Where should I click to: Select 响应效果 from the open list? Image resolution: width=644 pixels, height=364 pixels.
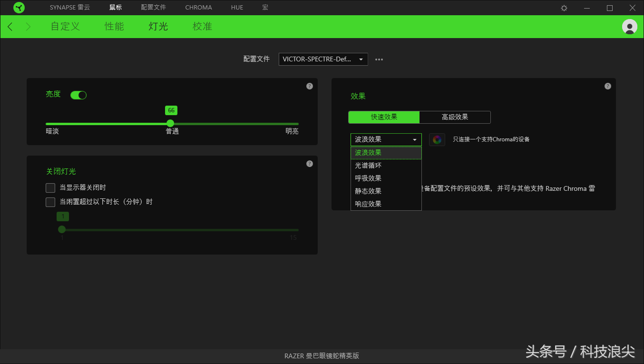click(x=369, y=203)
